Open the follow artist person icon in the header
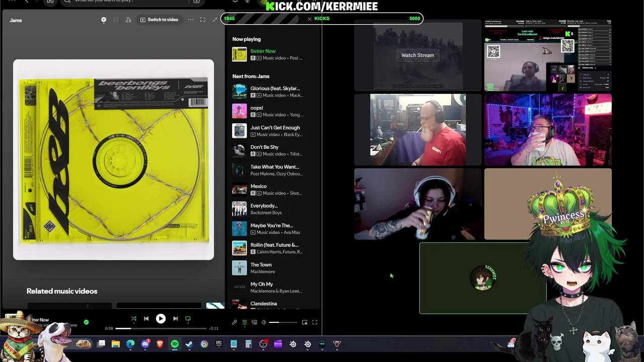 point(128,20)
